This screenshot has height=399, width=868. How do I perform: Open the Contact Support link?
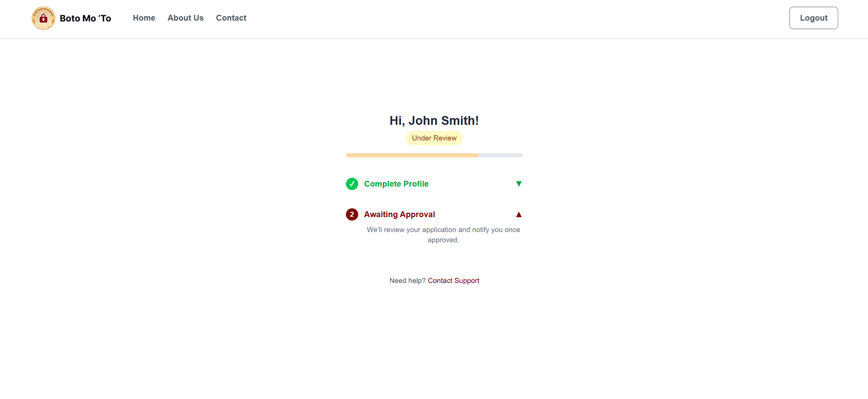coord(453,280)
